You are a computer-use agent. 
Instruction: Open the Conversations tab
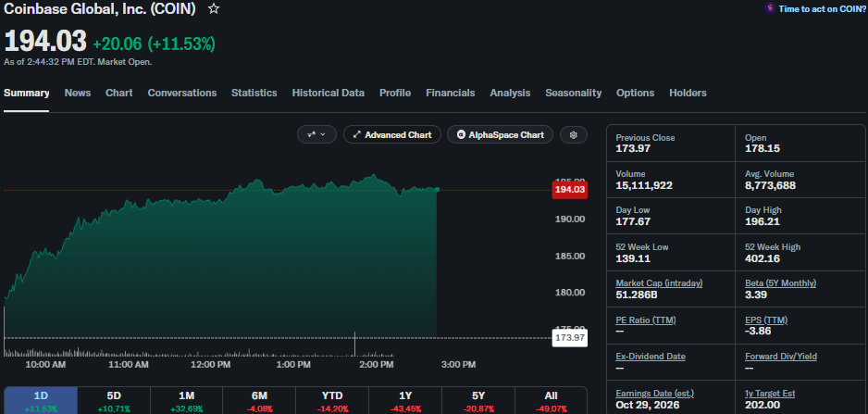pos(182,94)
